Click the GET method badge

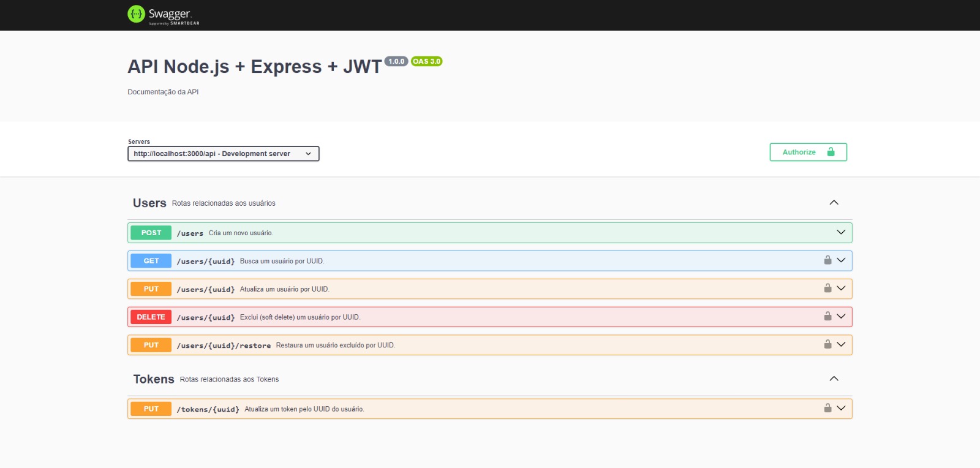pos(151,261)
